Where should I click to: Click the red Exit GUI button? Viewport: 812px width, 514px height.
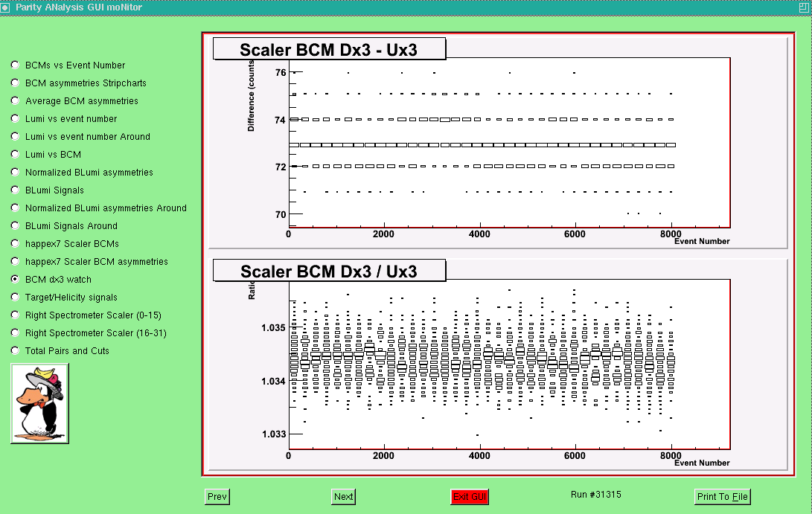pos(470,497)
